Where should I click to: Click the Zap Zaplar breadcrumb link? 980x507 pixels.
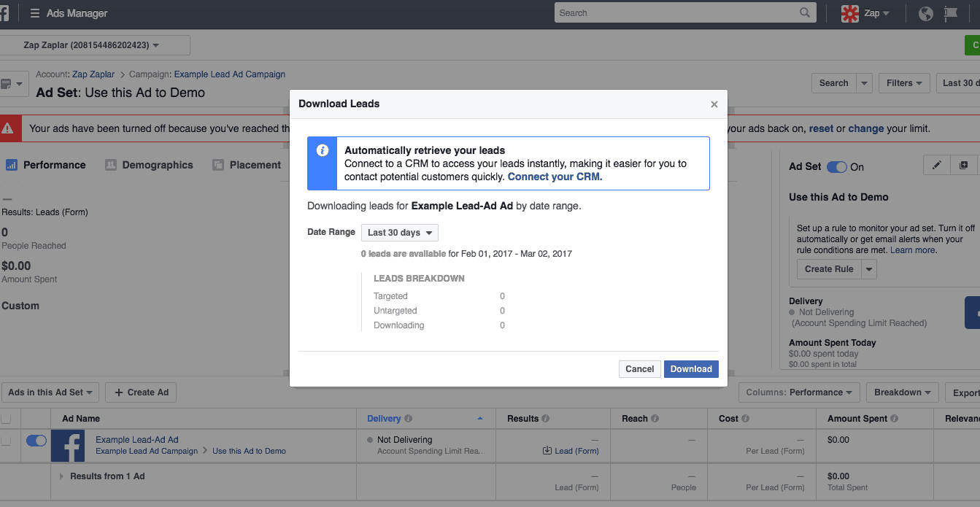(x=93, y=74)
